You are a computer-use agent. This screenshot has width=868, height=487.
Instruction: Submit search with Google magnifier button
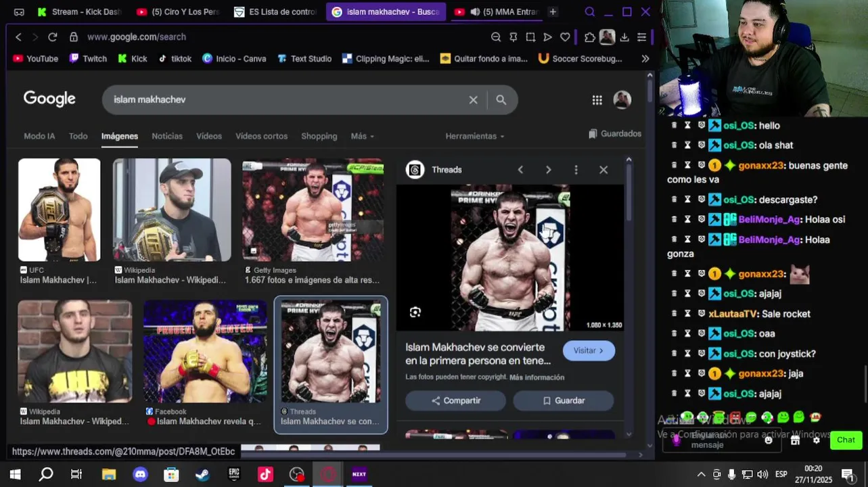pos(501,100)
